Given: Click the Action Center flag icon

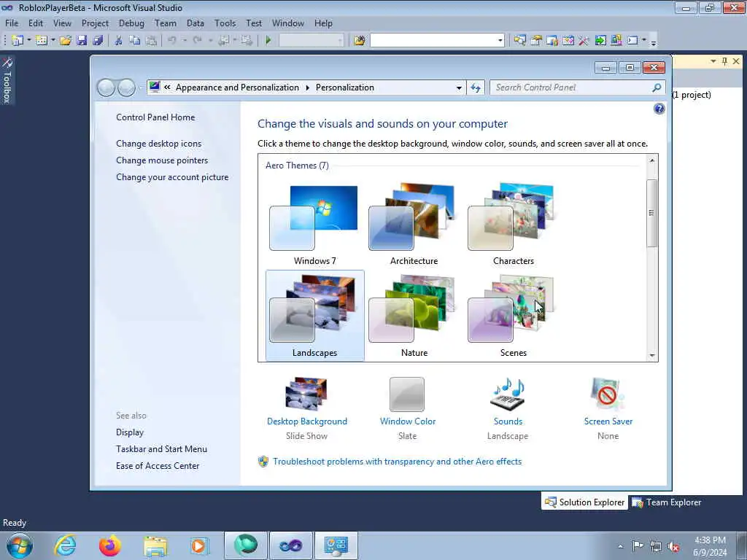Looking at the screenshot, I should [638, 545].
